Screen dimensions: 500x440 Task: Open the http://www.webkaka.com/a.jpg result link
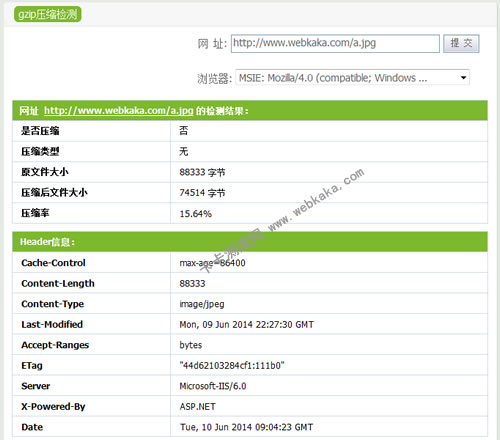118,111
